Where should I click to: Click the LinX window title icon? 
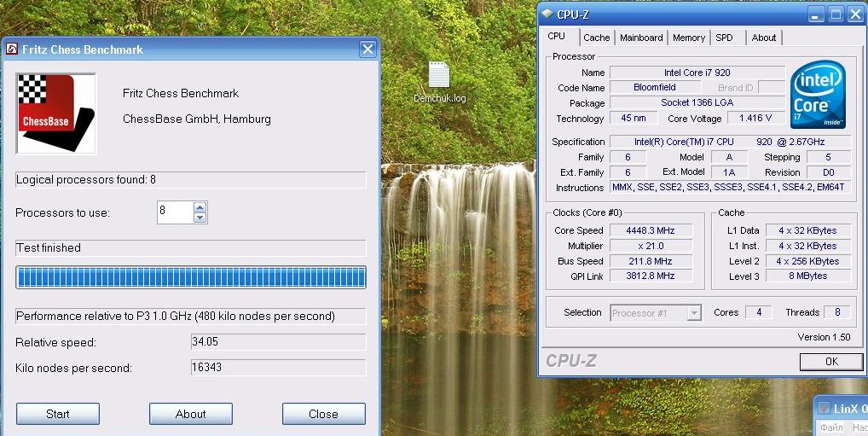coord(825,409)
